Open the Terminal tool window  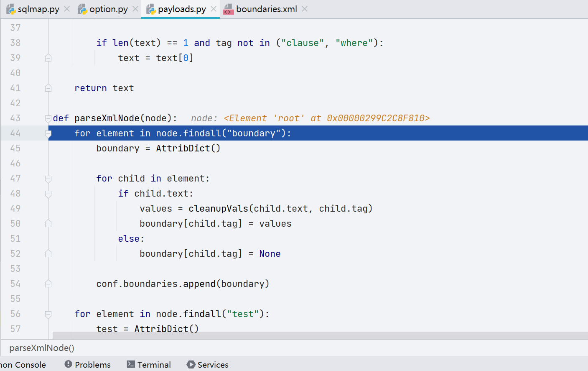[x=149, y=365]
